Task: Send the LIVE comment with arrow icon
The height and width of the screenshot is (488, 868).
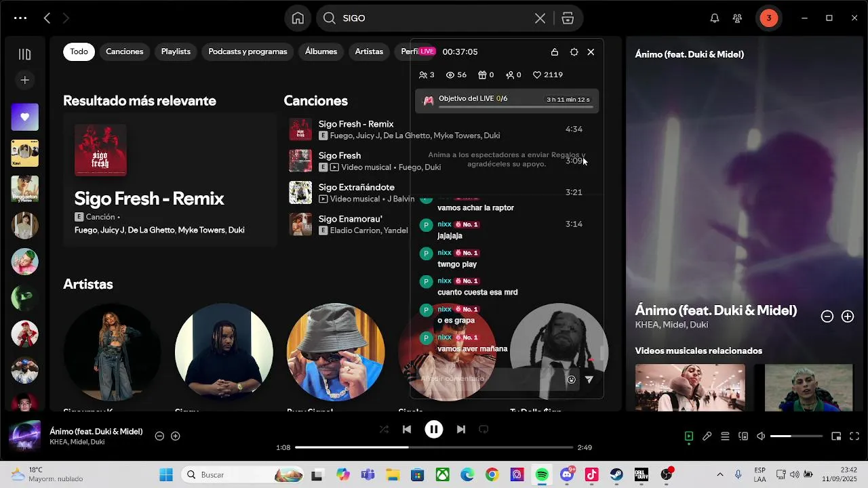Action: click(589, 380)
